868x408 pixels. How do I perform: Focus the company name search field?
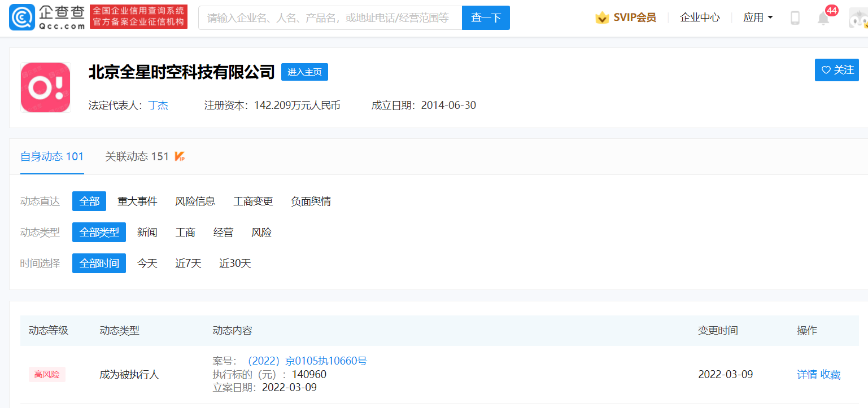330,17
